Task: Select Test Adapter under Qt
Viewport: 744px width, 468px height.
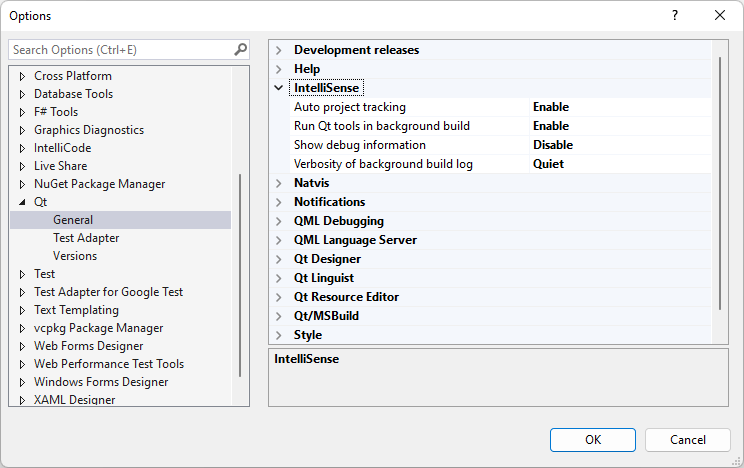Action: pyautogui.click(x=86, y=238)
